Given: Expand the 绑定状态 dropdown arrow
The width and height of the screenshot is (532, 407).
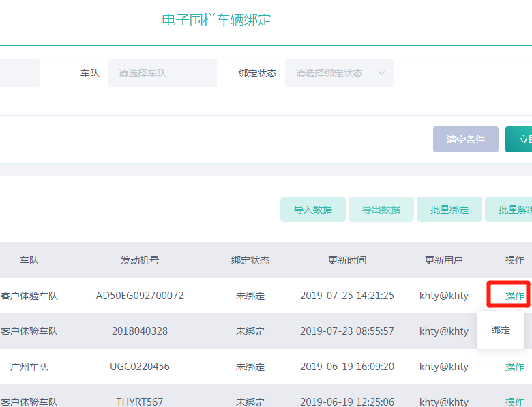Looking at the screenshot, I should click(x=381, y=73).
